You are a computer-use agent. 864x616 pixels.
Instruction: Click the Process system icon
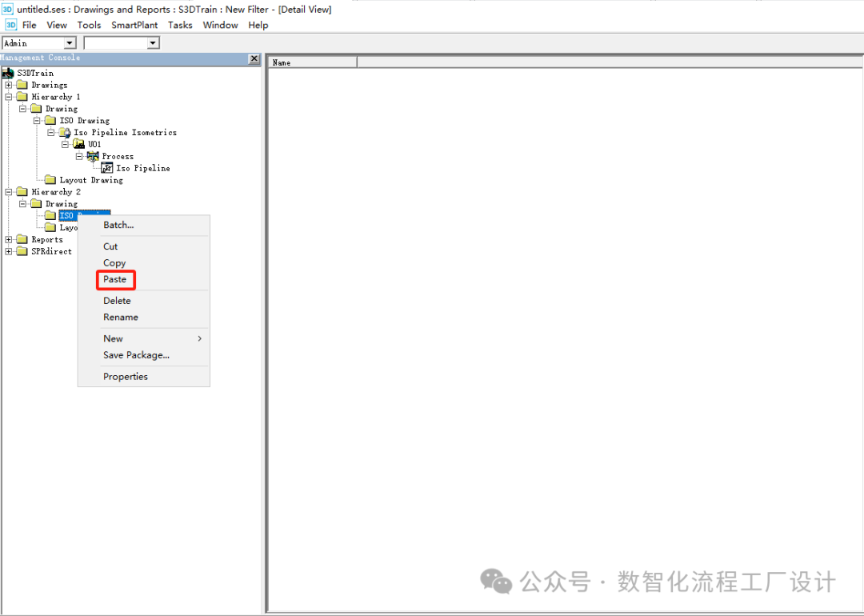point(93,157)
